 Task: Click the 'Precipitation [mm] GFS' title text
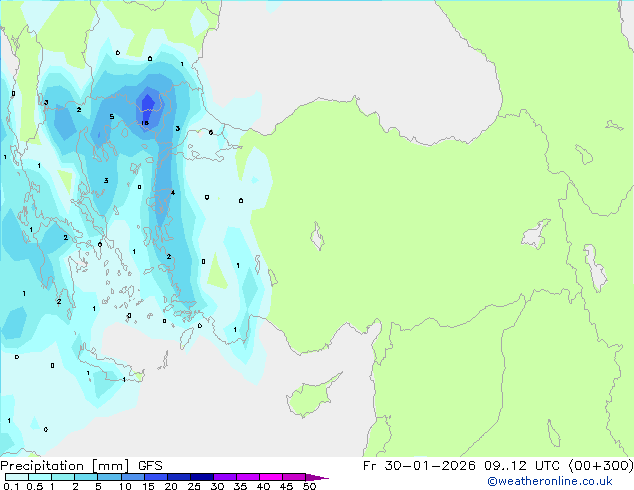coord(81,466)
